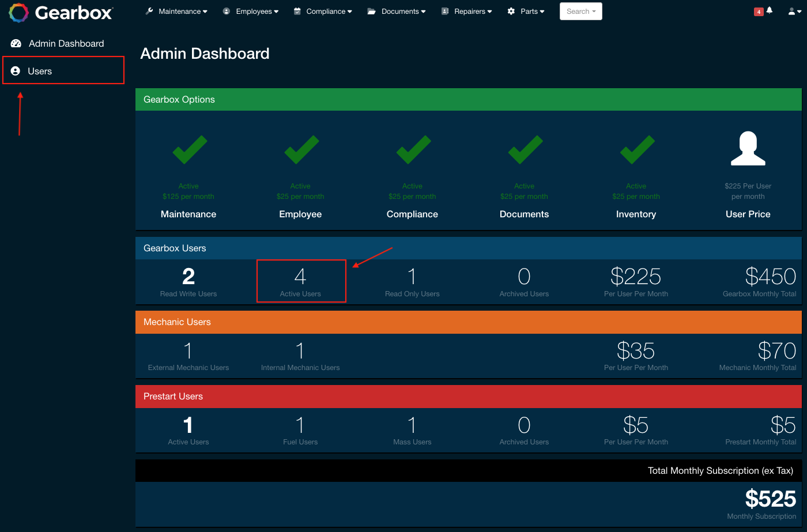807x532 pixels.
Task: Click the Admin Dashboard page title
Action: point(205,54)
